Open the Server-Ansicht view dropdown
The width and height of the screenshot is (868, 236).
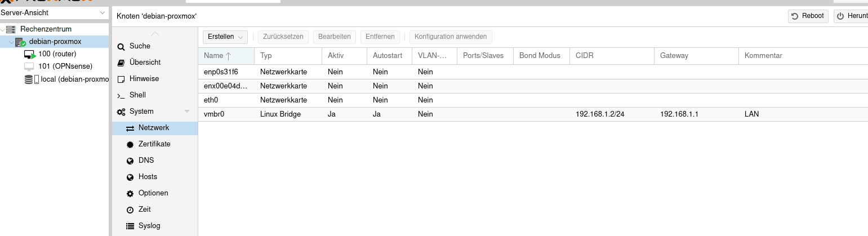click(x=54, y=12)
